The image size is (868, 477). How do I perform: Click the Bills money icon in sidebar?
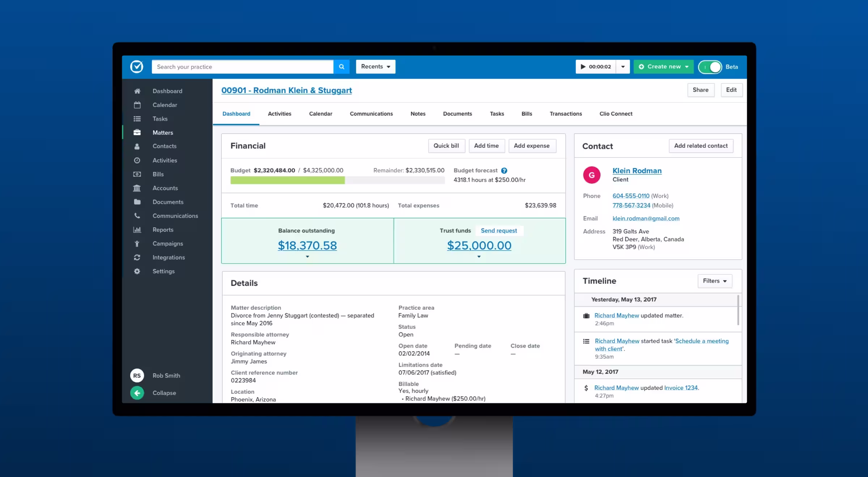(x=137, y=174)
